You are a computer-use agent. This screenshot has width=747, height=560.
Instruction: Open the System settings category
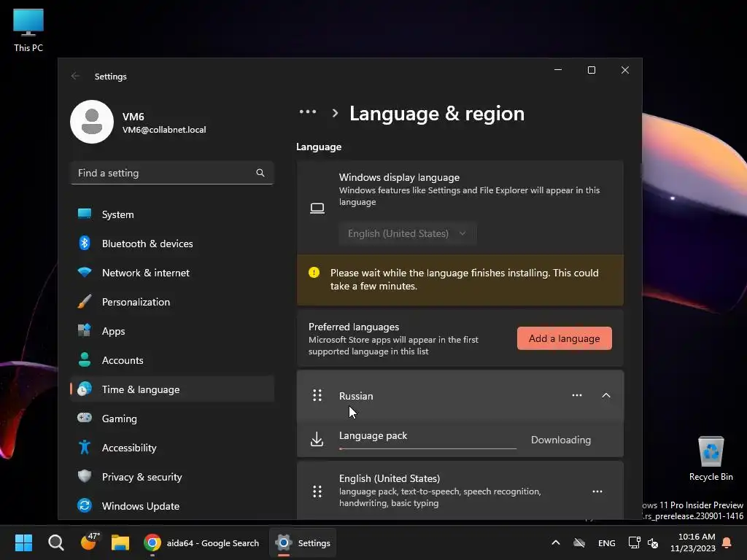tap(172, 215)
